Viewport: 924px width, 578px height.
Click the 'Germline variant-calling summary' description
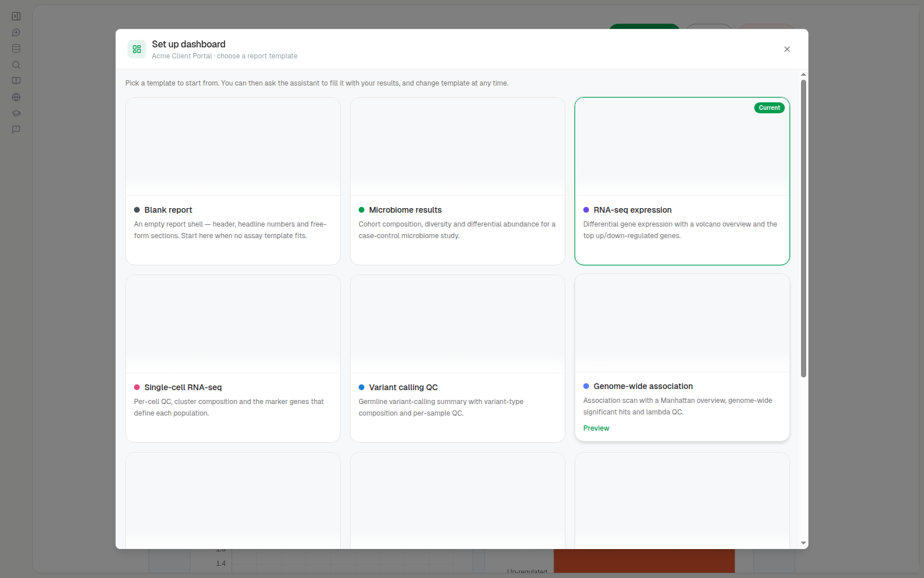(x=441, y=407)
